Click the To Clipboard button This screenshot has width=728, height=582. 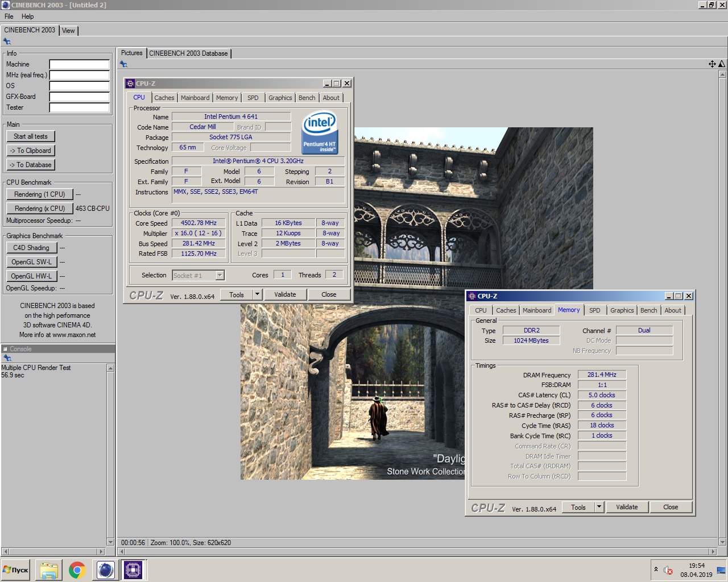pyautogui.click(x=31, y=151)
